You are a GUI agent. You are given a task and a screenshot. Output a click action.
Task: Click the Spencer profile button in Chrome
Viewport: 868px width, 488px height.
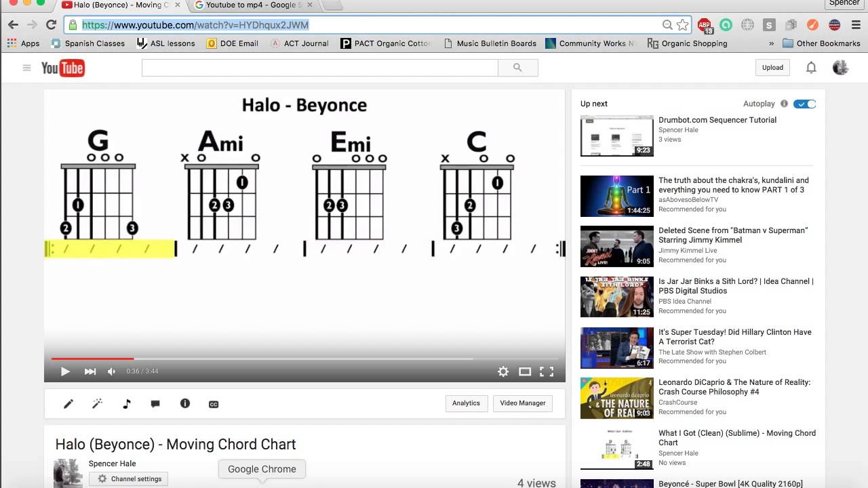click(844, 3)
